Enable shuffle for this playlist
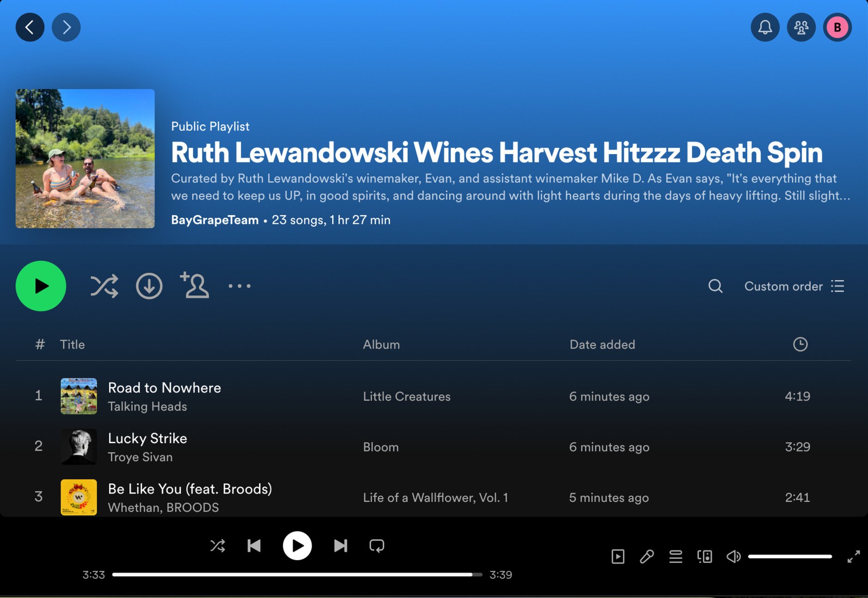Screen dimensions: 868x598 [104, 286]
